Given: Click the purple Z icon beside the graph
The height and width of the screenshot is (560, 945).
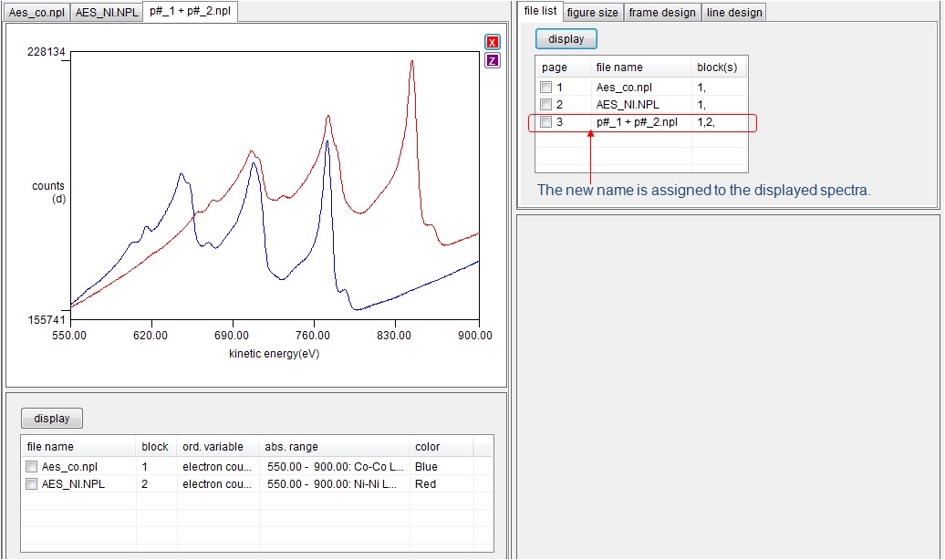Looking at the screenshot, I should pos(493,60).
